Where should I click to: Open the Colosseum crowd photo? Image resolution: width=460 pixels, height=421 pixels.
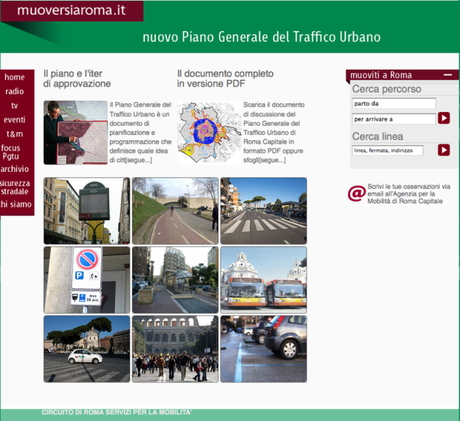pos(175,349)
